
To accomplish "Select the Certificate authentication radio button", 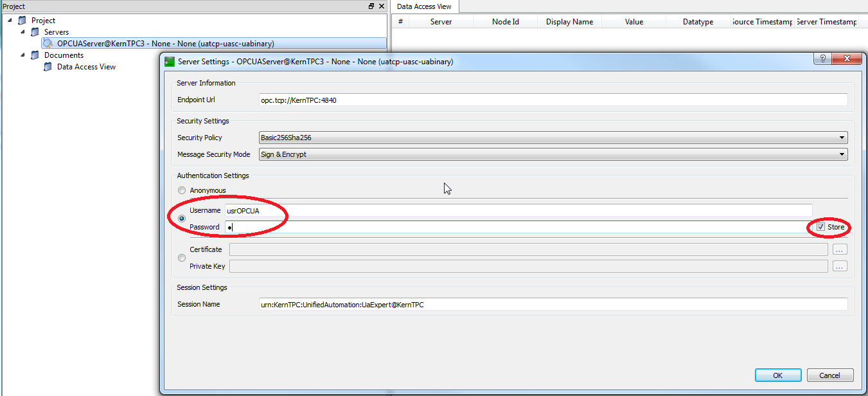I will [182, 258].
